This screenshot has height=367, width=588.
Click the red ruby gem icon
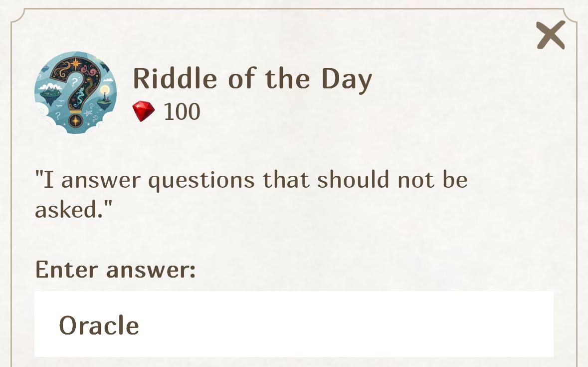[144, 111]
